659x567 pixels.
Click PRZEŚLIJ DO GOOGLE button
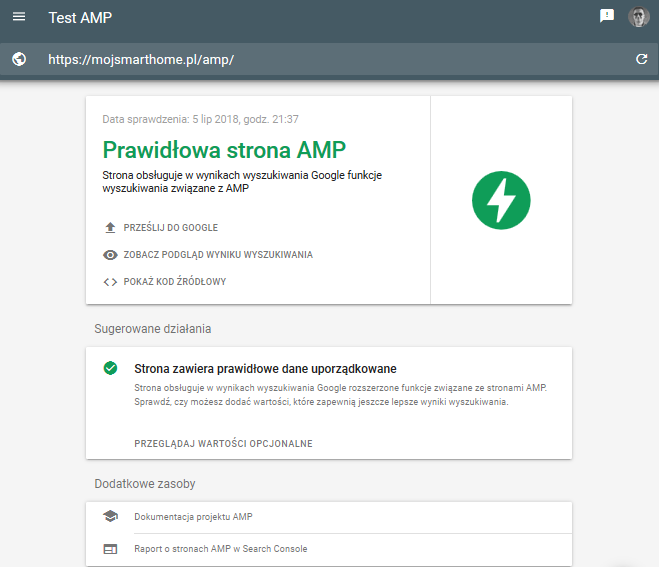coord(170,228)
